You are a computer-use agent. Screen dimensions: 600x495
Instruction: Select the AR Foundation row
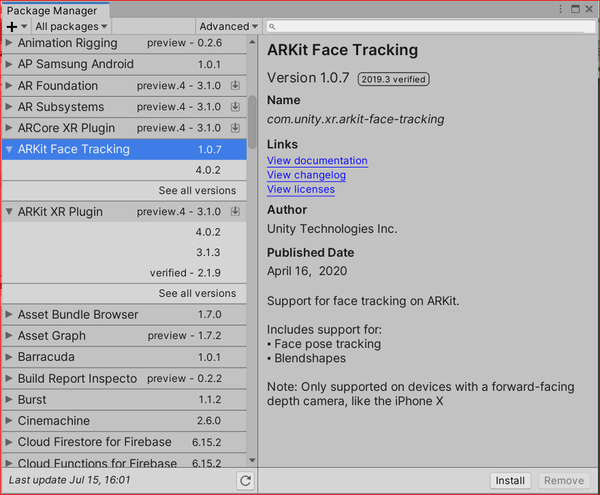point(124,85)
